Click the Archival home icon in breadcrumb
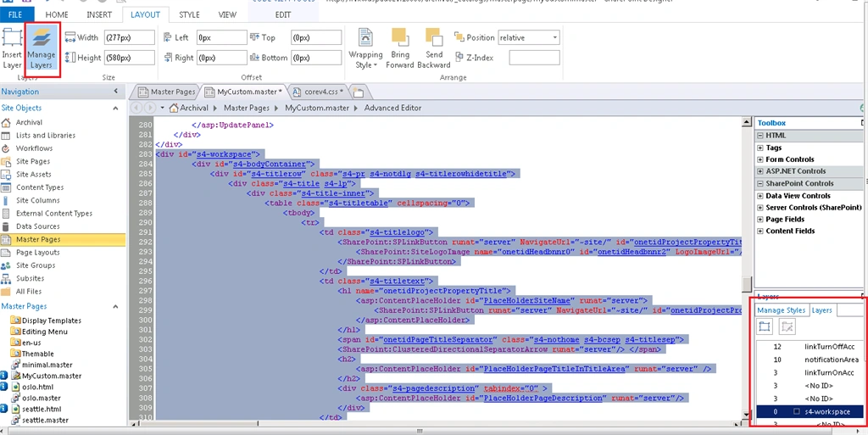 click(174, 108)
